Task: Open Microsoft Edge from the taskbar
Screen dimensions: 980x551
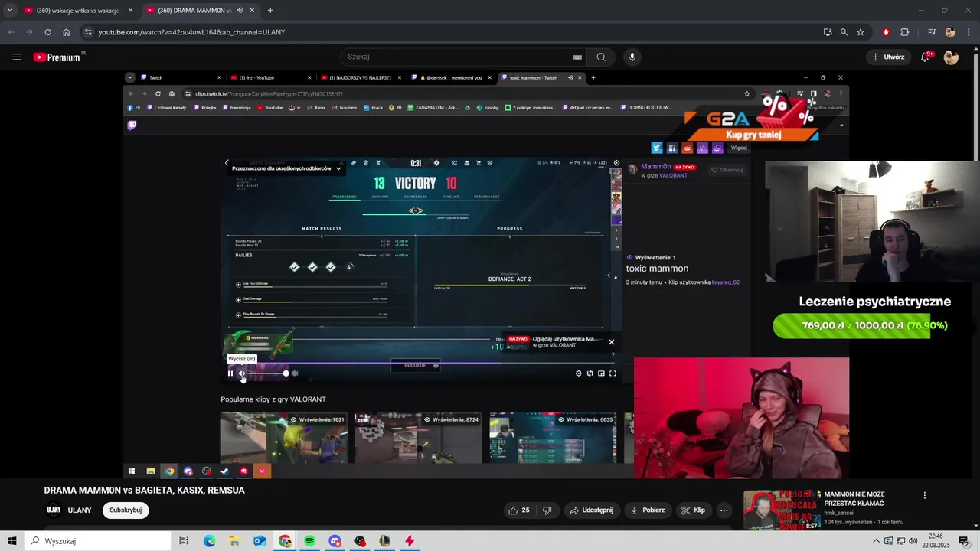Action: pos(209,541)
